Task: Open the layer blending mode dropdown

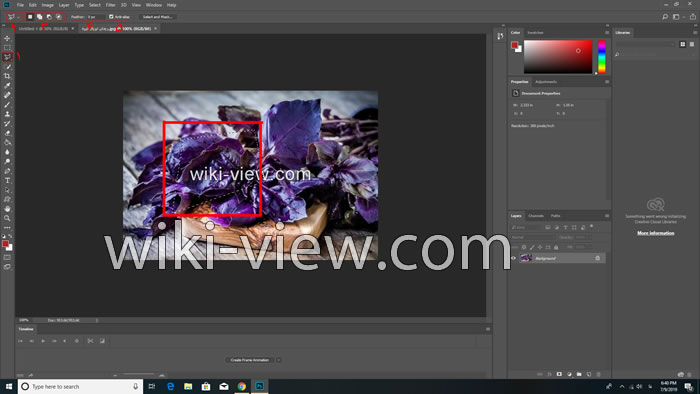Action: tap(533, 237)
